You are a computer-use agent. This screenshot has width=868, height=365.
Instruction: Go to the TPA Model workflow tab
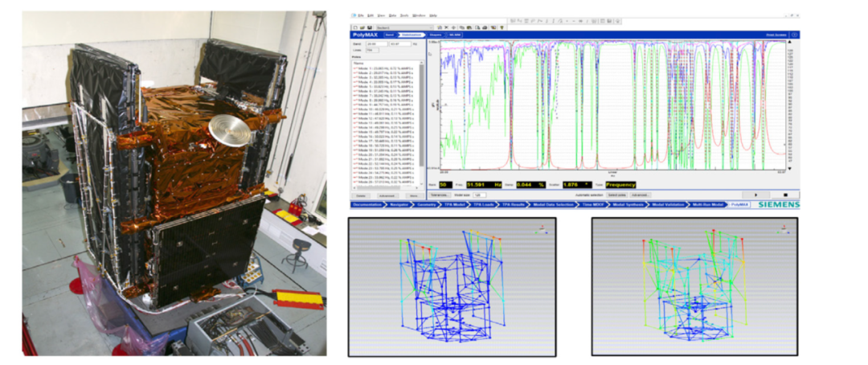(454, 205)
